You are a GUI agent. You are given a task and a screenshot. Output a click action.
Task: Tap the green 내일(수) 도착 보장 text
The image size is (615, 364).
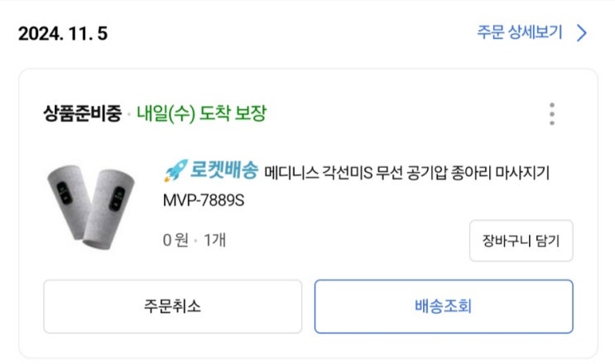click(201, 113)
